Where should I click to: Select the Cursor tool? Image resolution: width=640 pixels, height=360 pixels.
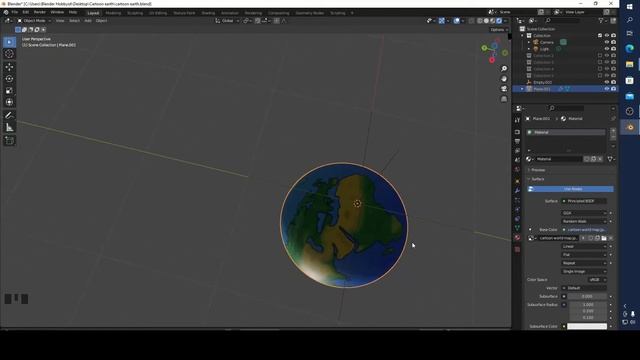(x=9, y=54)
